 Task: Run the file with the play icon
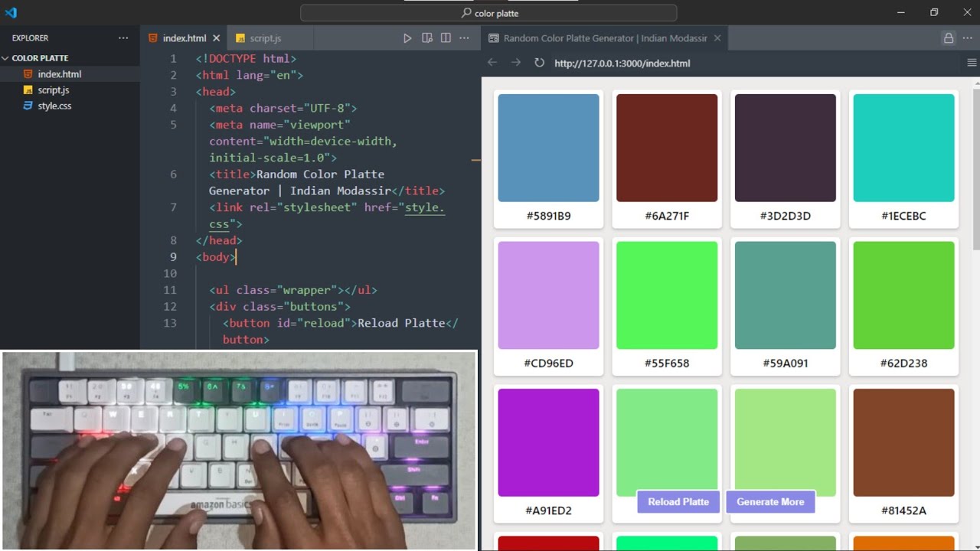point(407,37)
